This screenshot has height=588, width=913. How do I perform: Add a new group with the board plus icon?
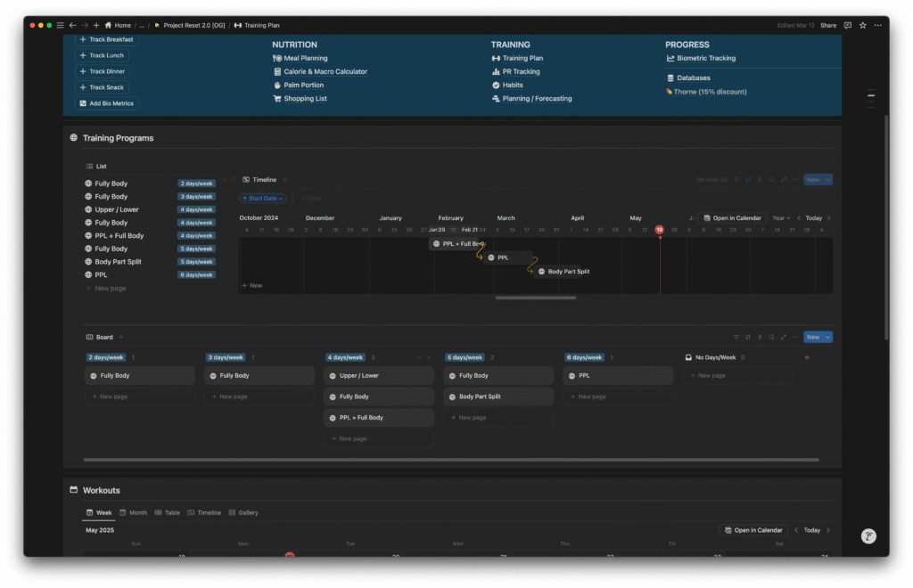click(x=807, y=357)
